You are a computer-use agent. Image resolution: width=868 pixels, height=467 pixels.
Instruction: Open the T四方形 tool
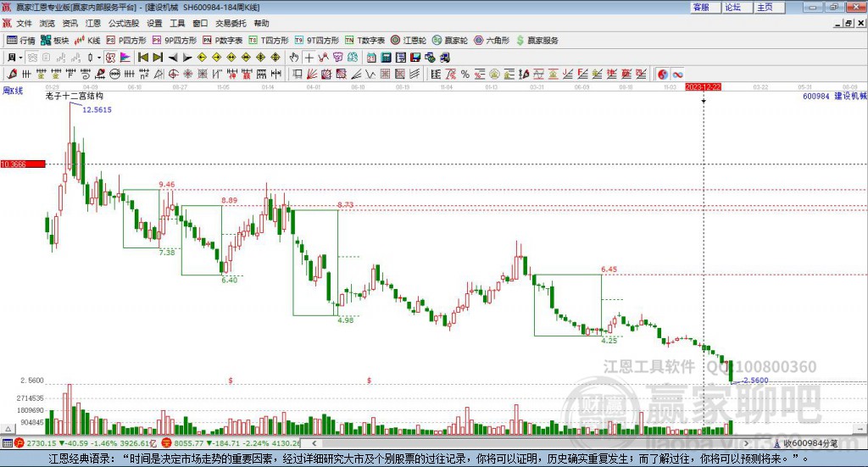[x=269, y=41]
